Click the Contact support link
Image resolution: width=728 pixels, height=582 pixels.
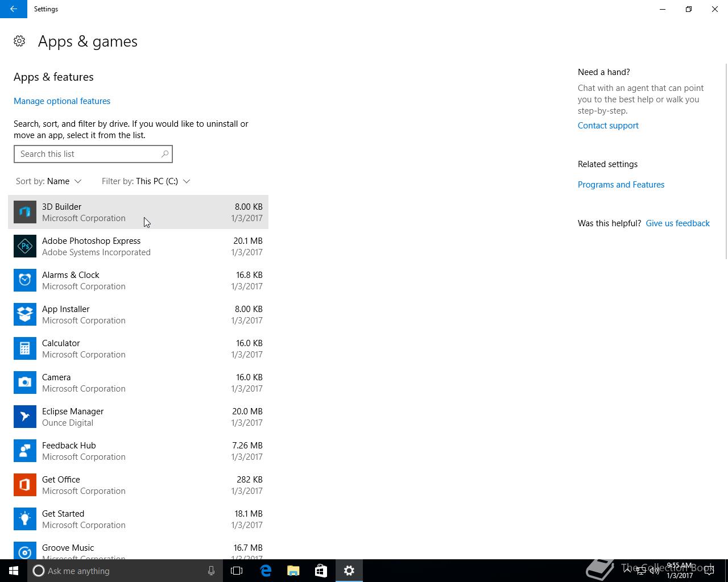[x=608, y=126]
